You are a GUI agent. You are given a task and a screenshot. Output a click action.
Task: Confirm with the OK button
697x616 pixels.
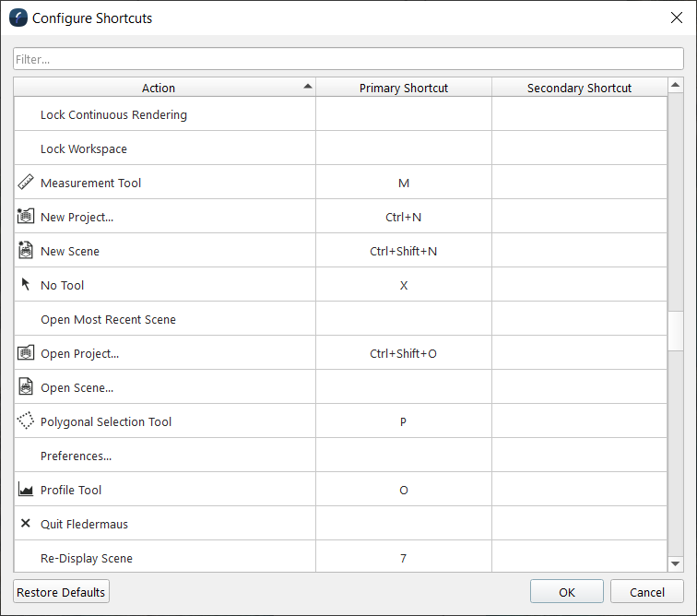[567, 592]
